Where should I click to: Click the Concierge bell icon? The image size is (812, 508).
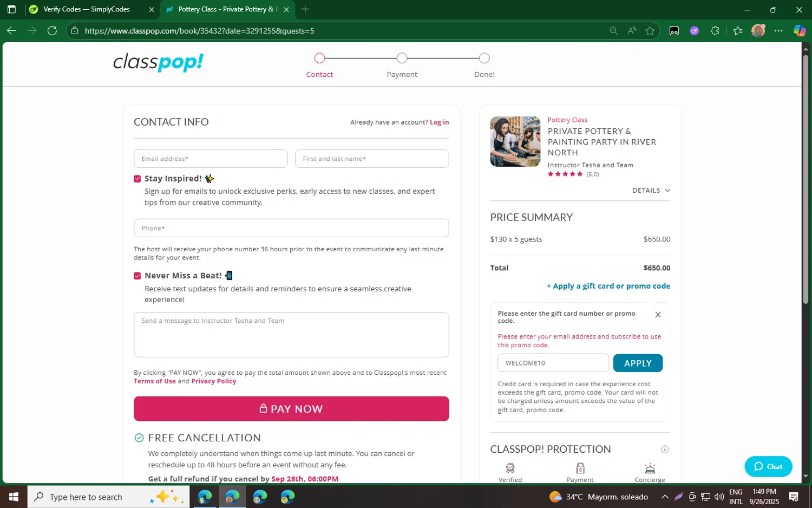pyautogui.click(x=650, y=468)
